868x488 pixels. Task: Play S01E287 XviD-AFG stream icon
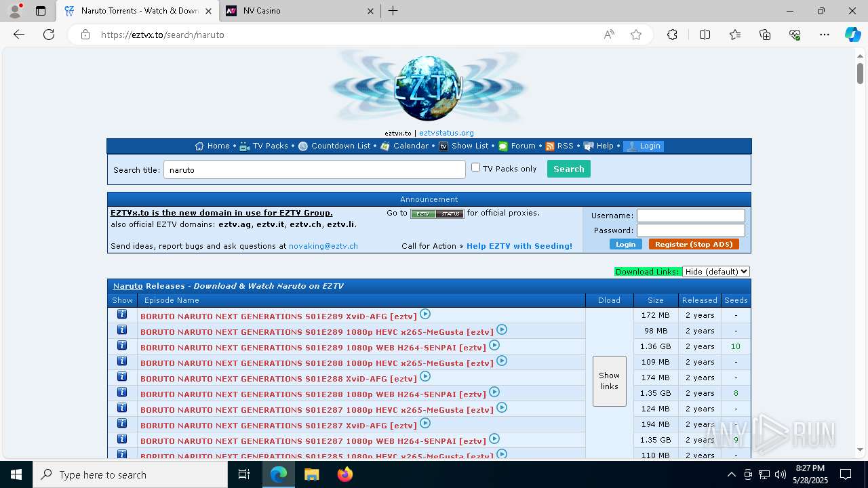click(x=425, y=423)
